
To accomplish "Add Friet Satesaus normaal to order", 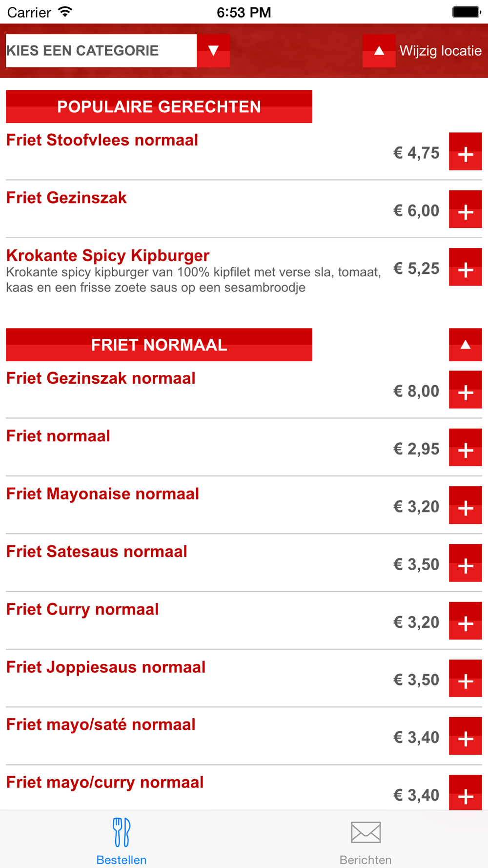I will coord(465,563).
